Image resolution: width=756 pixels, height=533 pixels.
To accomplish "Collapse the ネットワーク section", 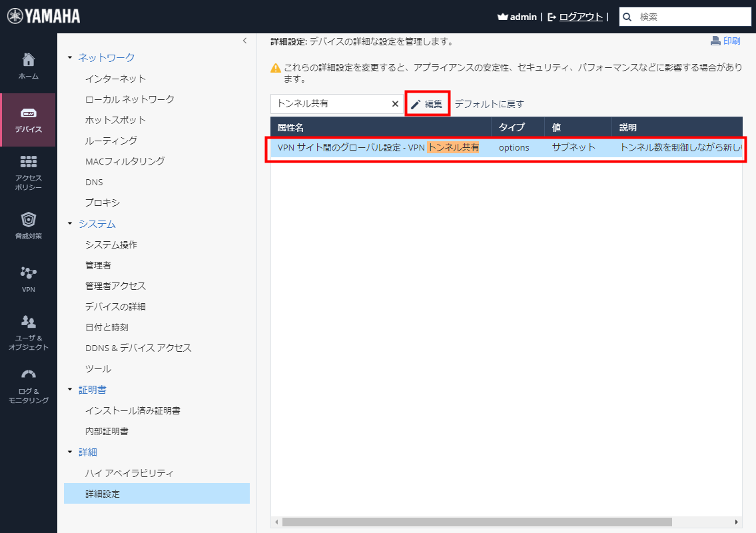I will 70,57.
